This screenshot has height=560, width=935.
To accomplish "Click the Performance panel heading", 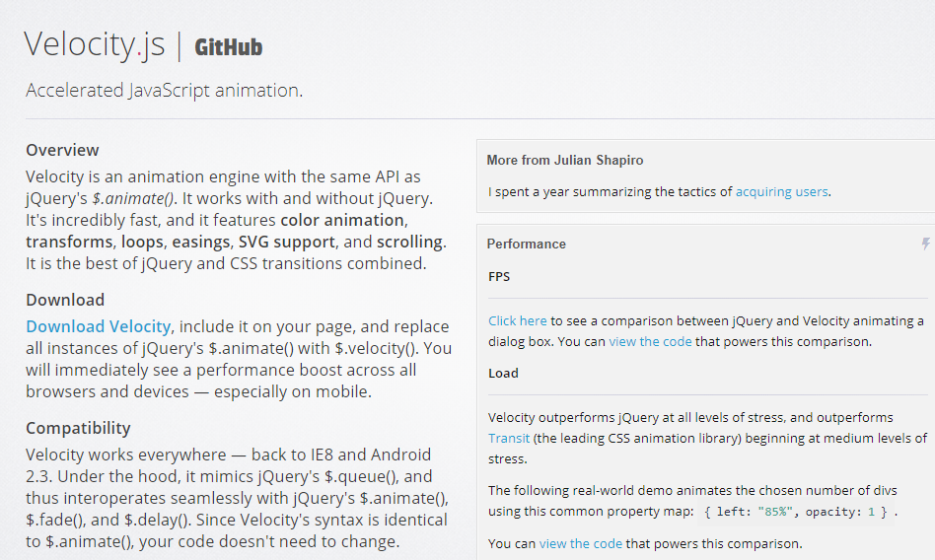I will pos(526,244).
